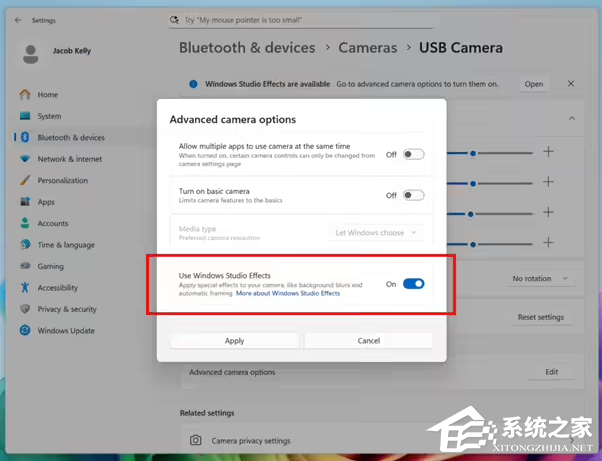The image size is (602, 461).
Task: Click the camera icon beside Camera privacy settings
Action: point(196,440)
